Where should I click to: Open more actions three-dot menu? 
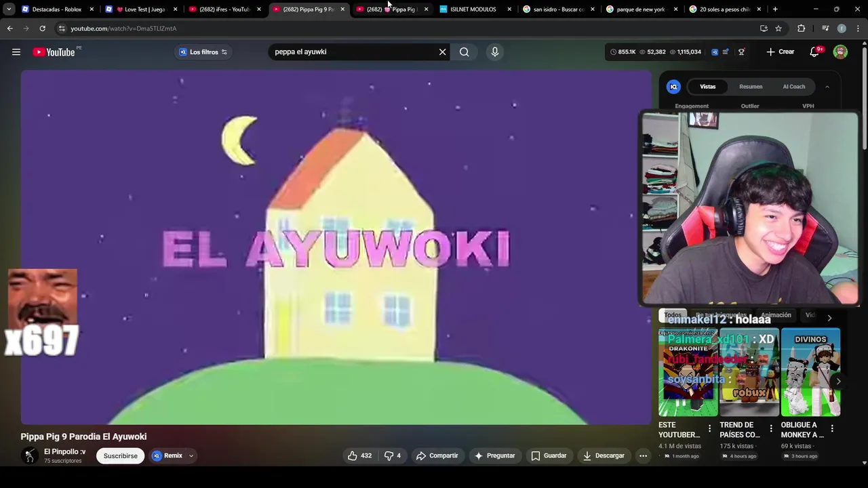[x=643, y=456]
